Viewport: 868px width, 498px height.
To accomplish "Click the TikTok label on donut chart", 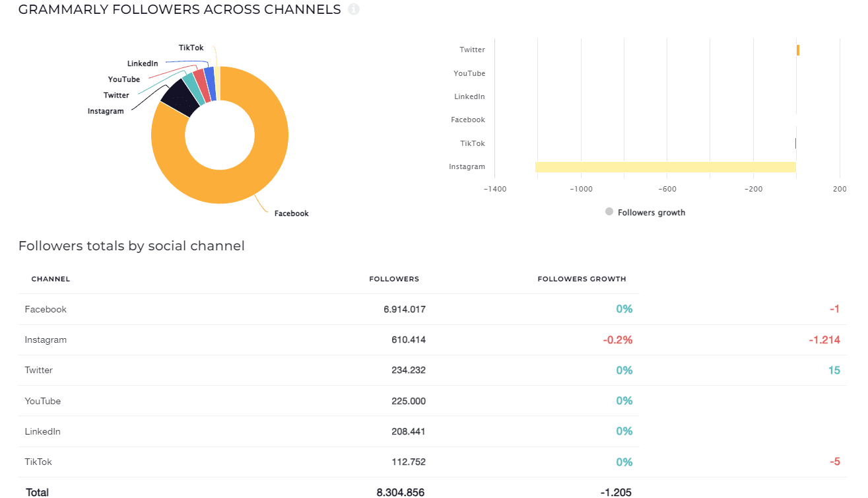I will point(191,48).
